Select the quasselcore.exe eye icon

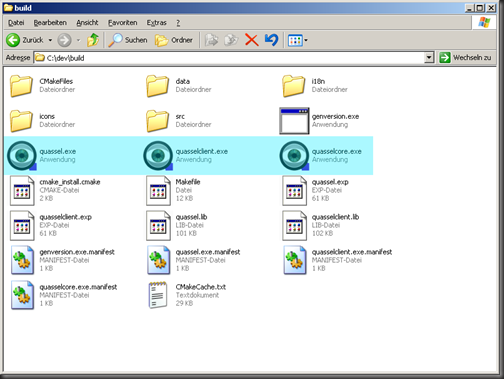pos(294,156)
